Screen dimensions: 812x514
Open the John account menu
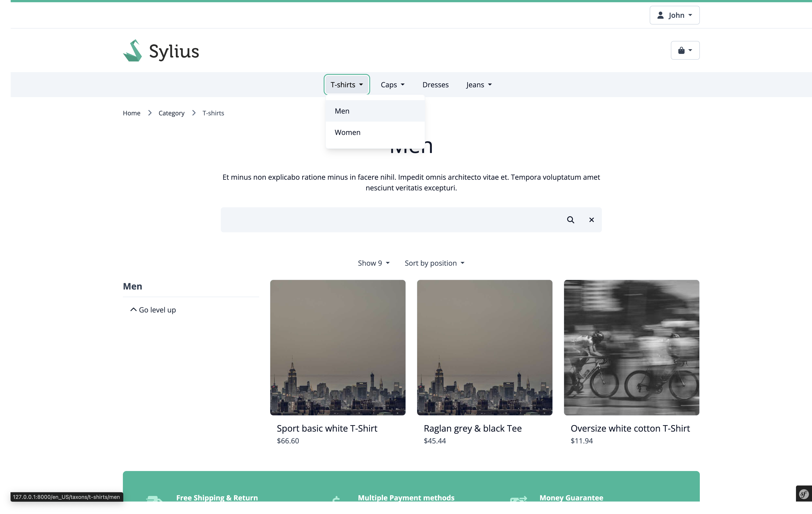[674, 15]
